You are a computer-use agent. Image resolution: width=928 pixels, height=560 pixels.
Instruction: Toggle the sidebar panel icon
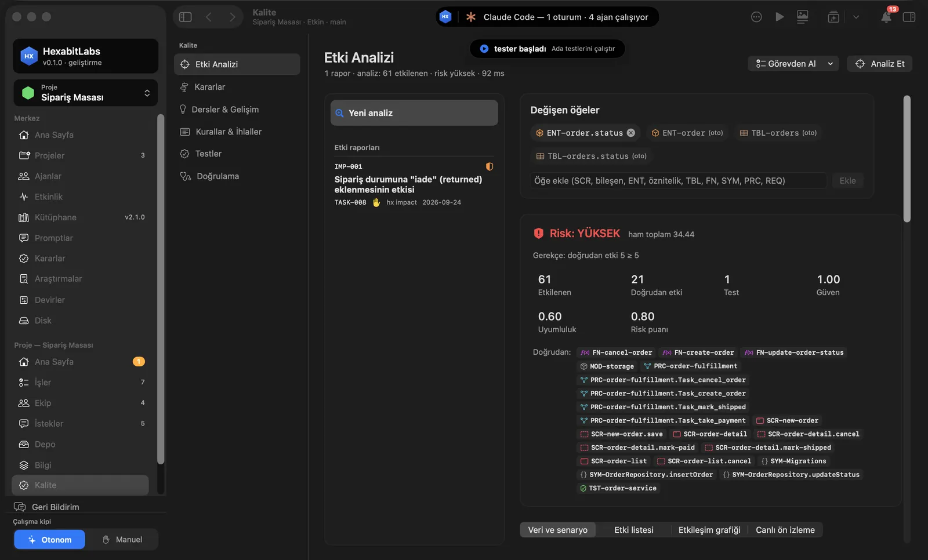(186, 17)
